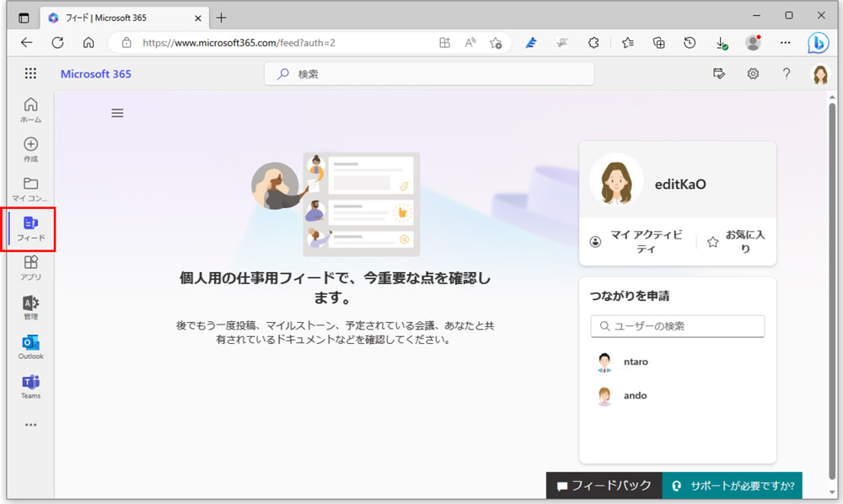Open 作成 (Create) in the sidebar

tap(30, 149)
